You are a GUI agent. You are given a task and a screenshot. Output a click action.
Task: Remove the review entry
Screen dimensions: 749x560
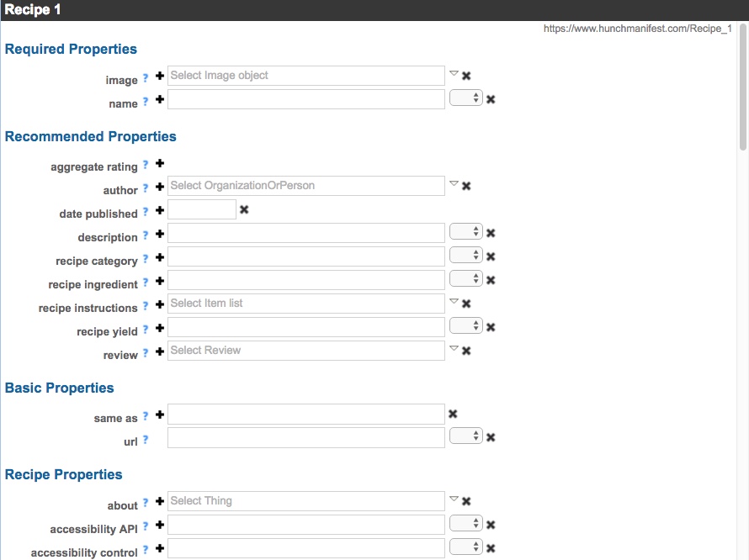(466, 351)
